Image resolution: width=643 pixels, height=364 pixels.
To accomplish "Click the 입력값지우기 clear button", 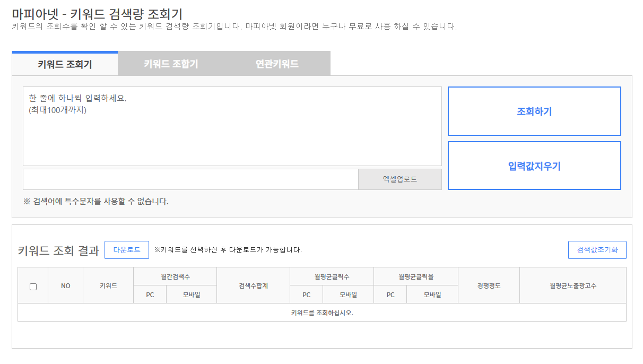I will [x=534, y=165].
